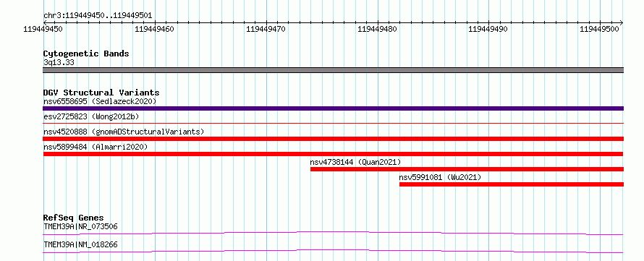Open the RefSeq Genes track title
Image resolution: width=644 pixels, height=261 pixels.
coord(74,218)
